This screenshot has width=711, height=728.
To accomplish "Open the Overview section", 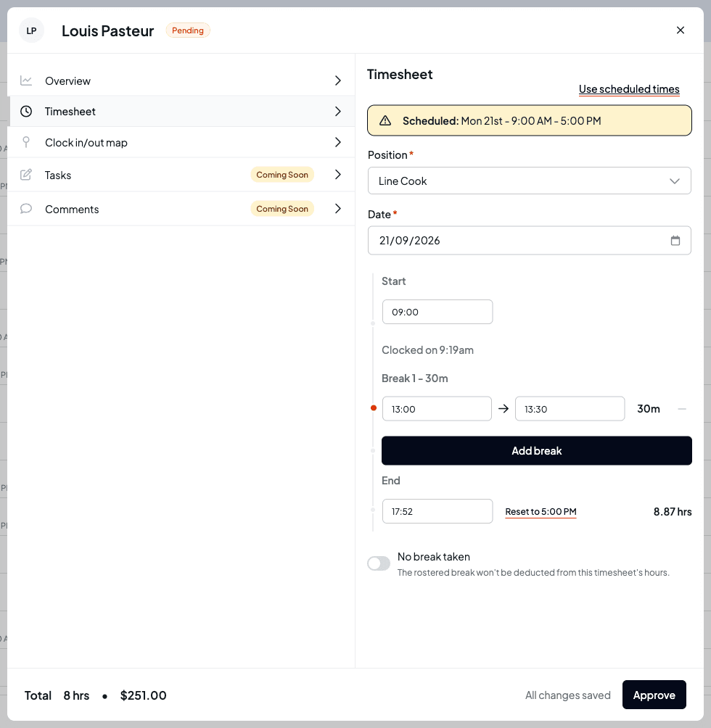I will (x=181, y=80).
